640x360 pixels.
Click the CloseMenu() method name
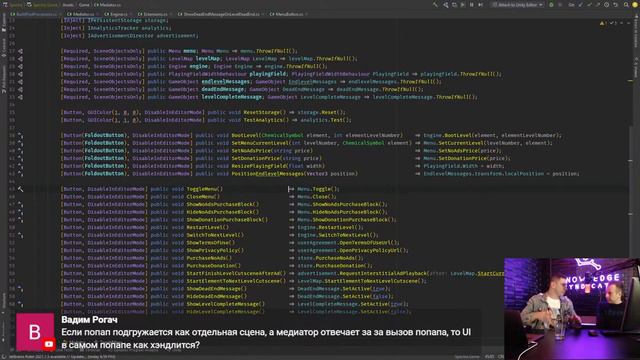click(x=203, y=197)
